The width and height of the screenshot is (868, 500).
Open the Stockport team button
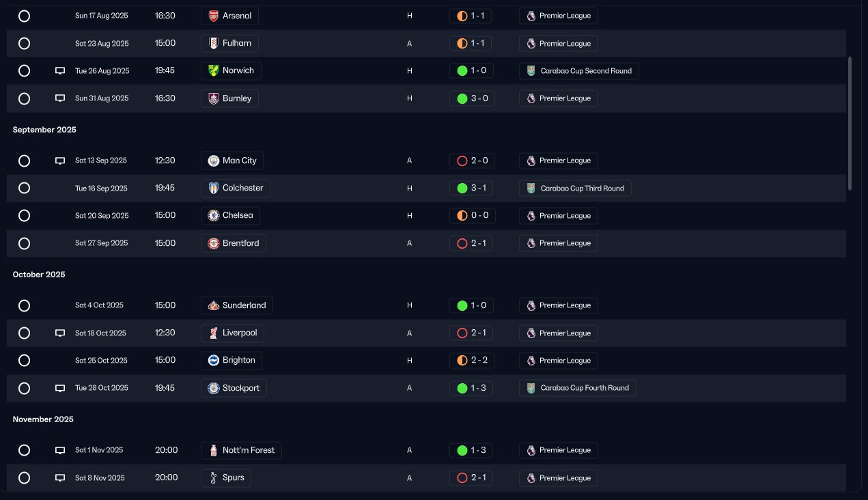pyautogui.click(x=234, y=388)
